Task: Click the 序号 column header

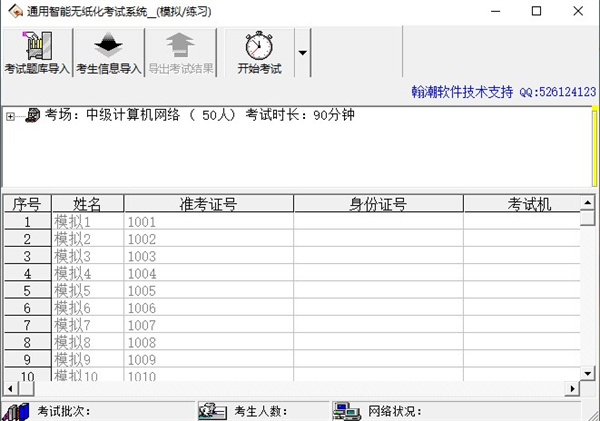Action: tap(27, 204)
